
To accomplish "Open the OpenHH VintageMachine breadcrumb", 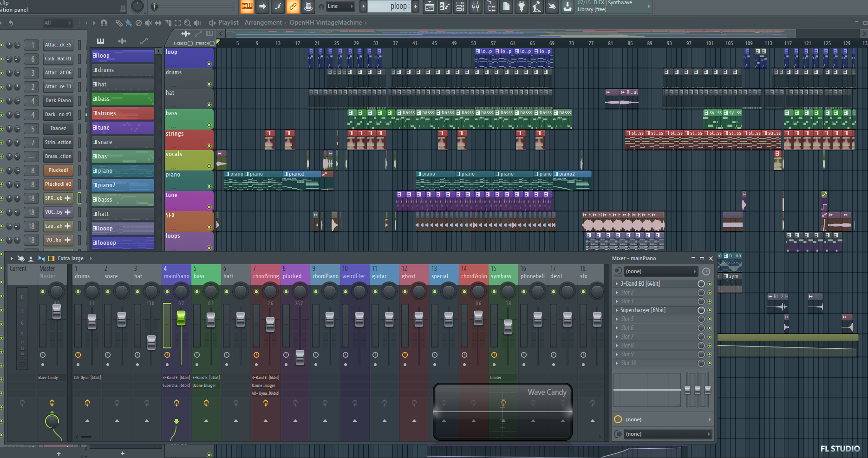I will (326, 22).
